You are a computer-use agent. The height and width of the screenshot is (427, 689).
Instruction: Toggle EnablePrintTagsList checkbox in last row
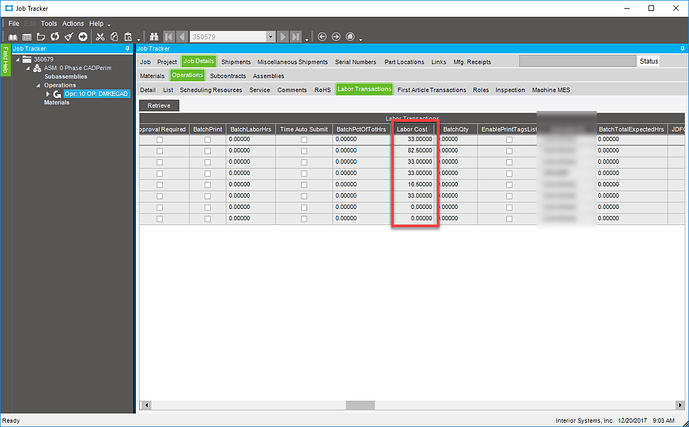pyautogui.click(x=509, y=219)
